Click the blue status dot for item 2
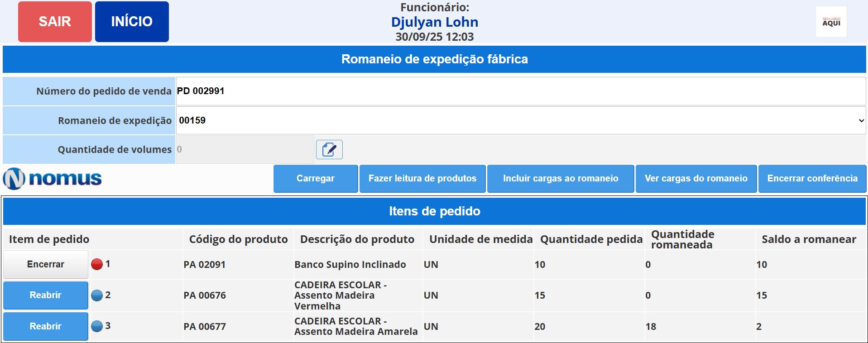This screenshot has width=868, height=343. pyautogui.click(x=97, y=295)
